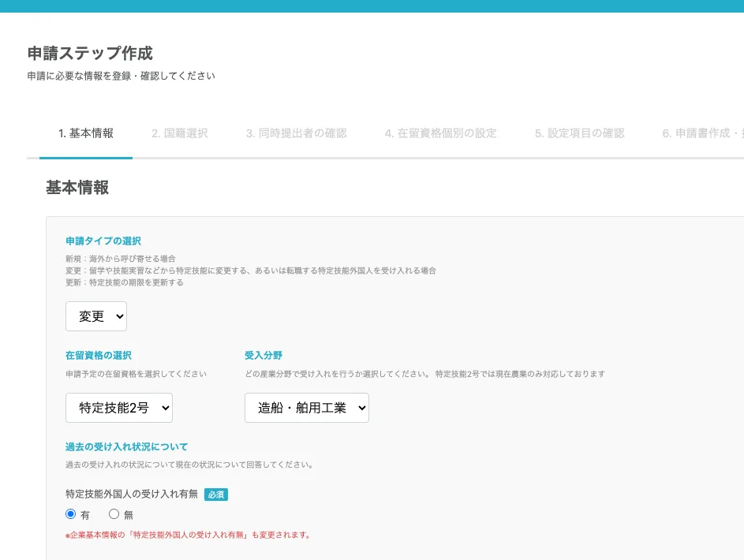Screen dimensions: 744x560
Task: Go to the 3. 同時提出者の確認 tab
Action: click(x=296, y=134)
